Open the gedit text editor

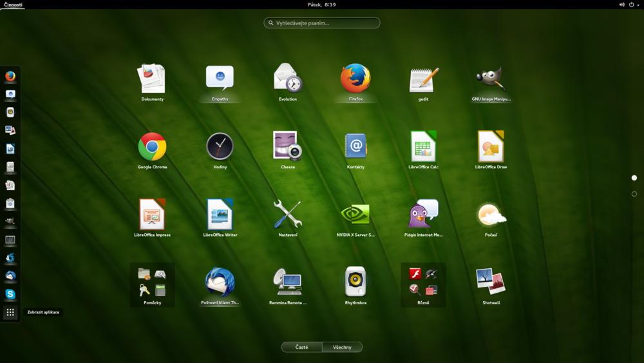pos(423,82)
